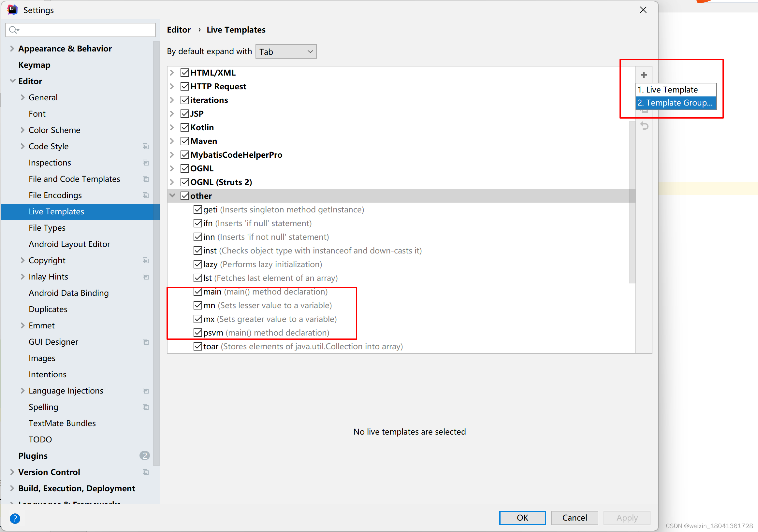Image resolution: width=758 pixels, height=532 pixels.
Task: Click inside the settings search field
Action: tap(80, 30)
